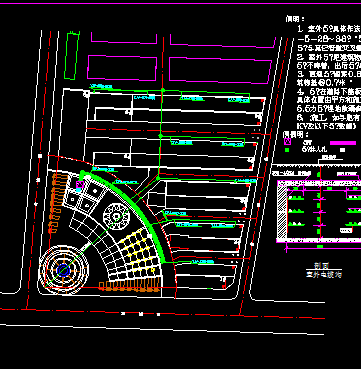361x369 pixels.
Task: Click the 室外电缆沟 title text
Action: (324, 275)
